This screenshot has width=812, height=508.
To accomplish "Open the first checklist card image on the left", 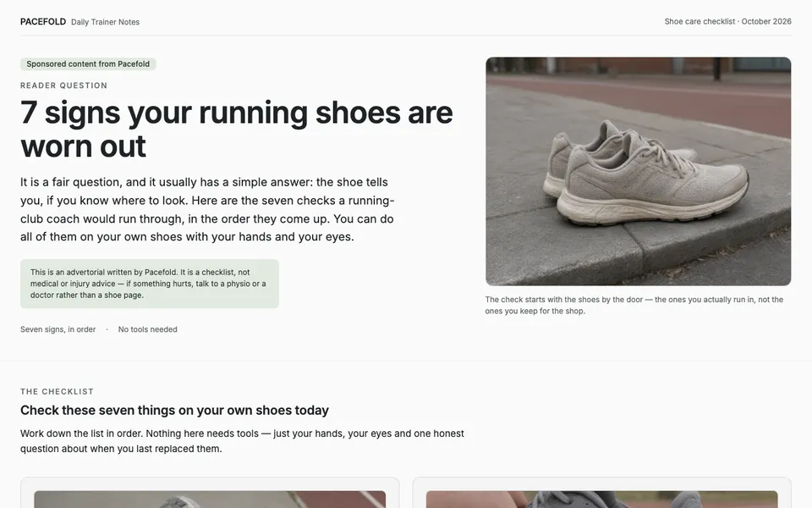I will pyautogui.click(x=210, y=500).
